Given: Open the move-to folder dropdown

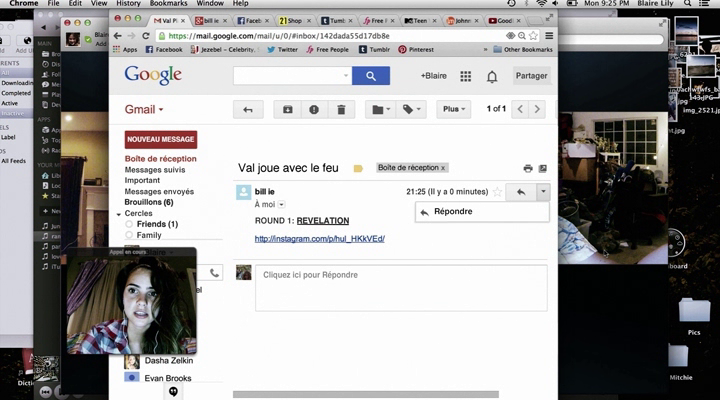Looking at the screenshot, I should 381,109.
